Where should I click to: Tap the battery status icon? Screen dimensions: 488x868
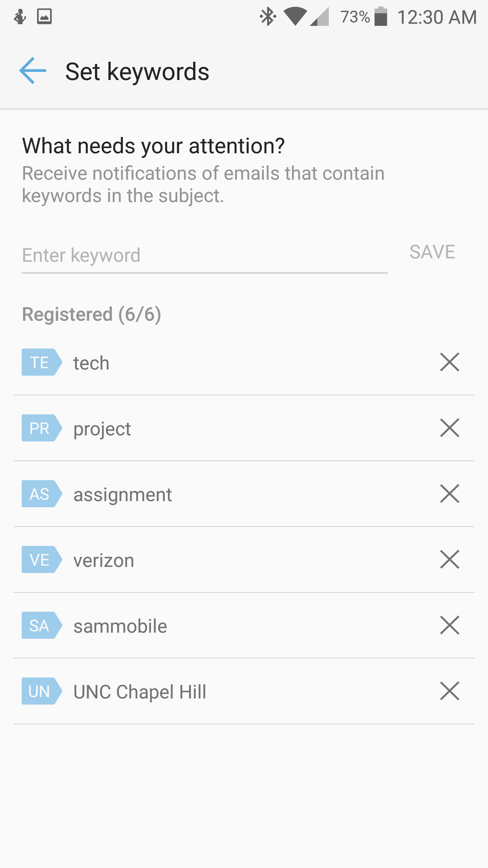pyautogui.click(x=381, y=16)
